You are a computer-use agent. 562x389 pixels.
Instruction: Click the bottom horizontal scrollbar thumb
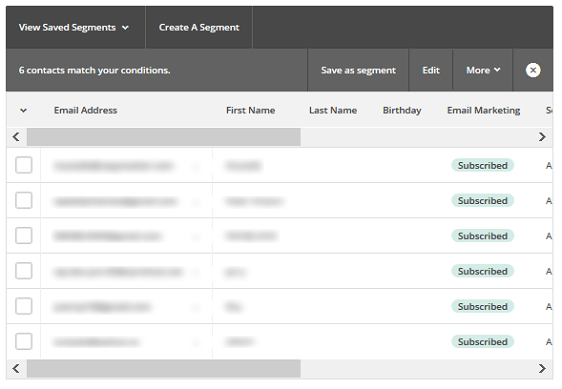[164, 369]
